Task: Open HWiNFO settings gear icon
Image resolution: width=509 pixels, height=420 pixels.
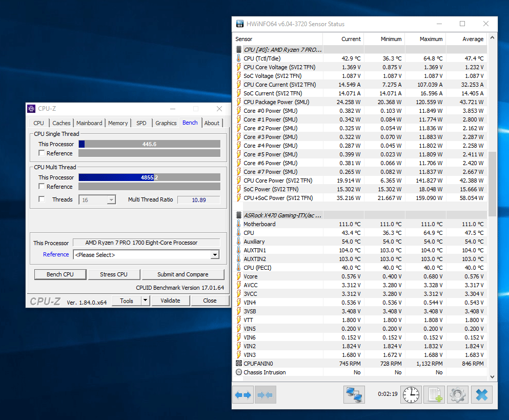Action: [x=458, y=395]
